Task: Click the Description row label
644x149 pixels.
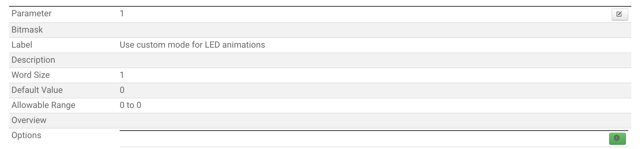Action: 33,60
